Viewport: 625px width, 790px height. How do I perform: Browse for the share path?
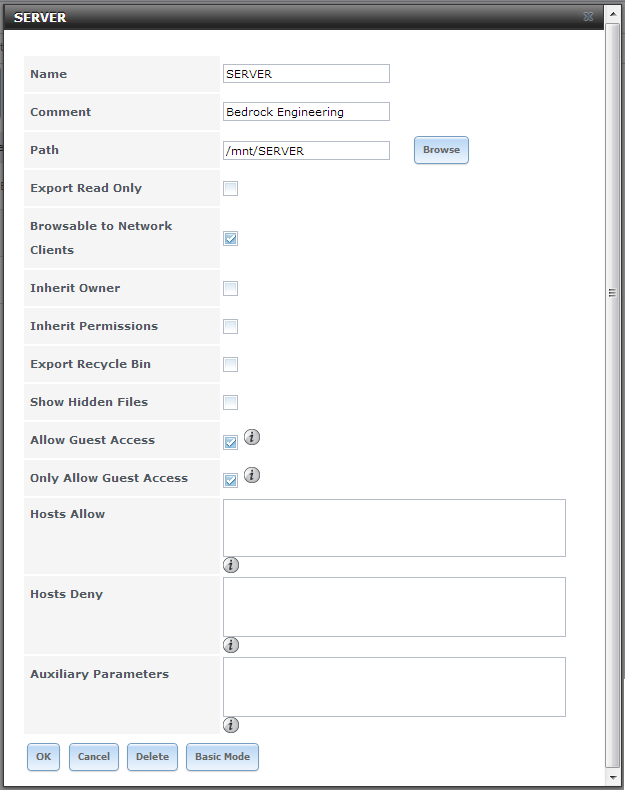[x=441, y=150]
